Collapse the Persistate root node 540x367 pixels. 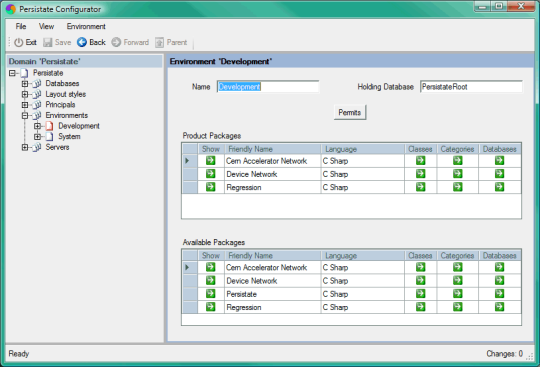[x=12, y=73]
